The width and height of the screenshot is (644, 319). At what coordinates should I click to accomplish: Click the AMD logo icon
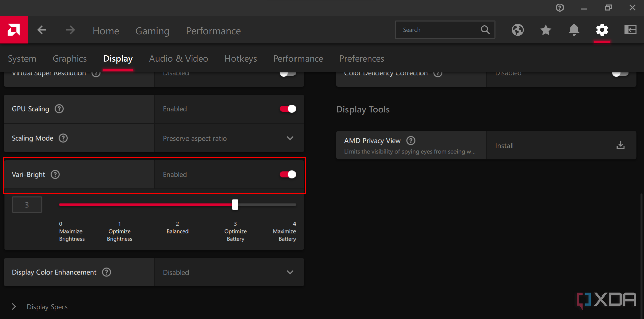coord(14,30)
